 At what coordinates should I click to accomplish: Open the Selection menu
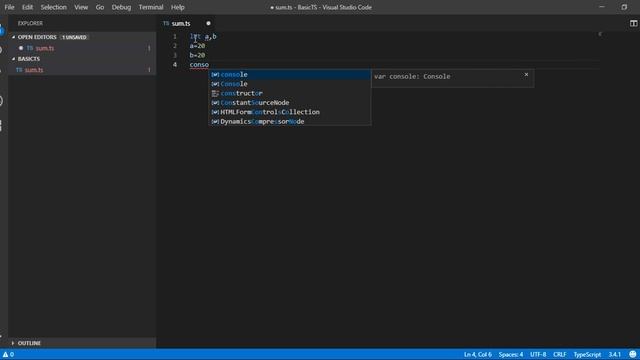(53, 7)
